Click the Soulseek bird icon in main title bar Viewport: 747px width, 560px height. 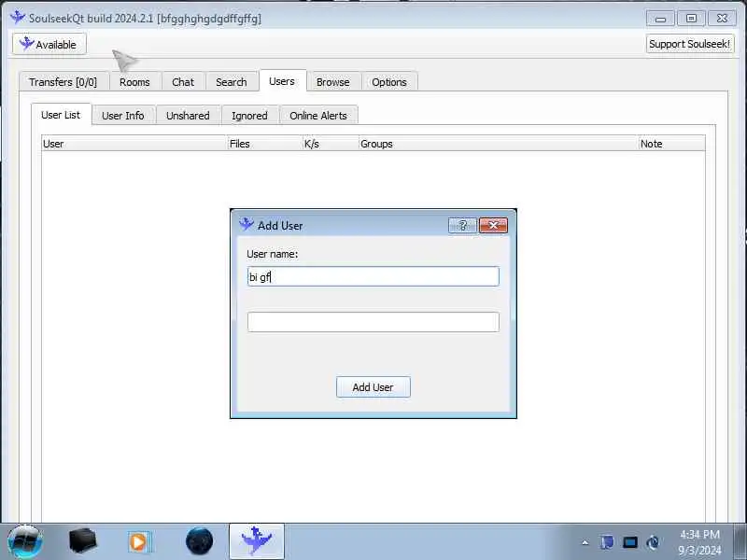point(18,17)
